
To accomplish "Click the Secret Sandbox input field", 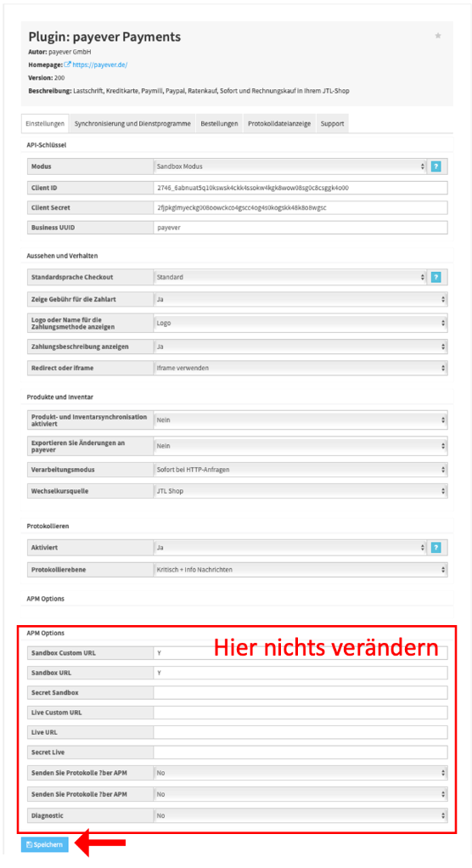I will (x=301, y=692).
